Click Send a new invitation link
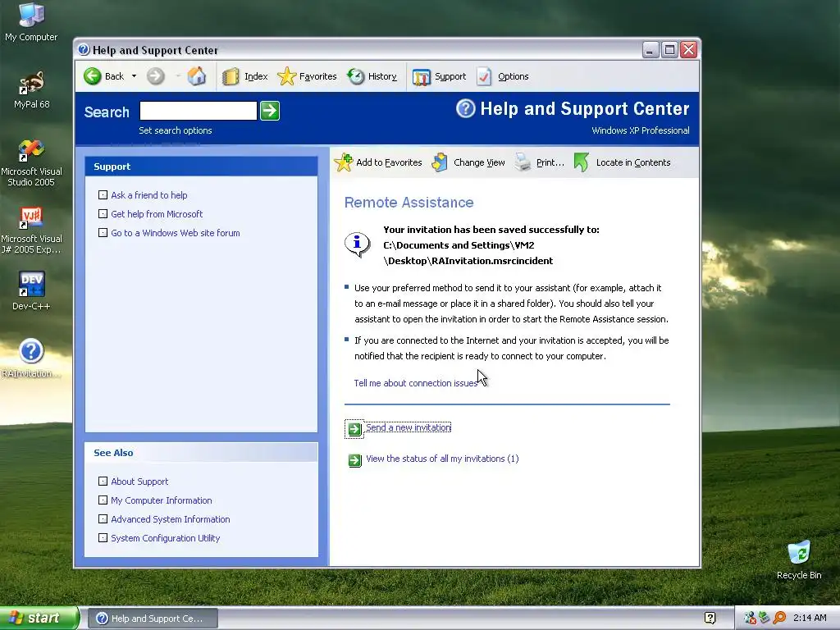This screenshot has height=630, width=840. click(409, 427)
